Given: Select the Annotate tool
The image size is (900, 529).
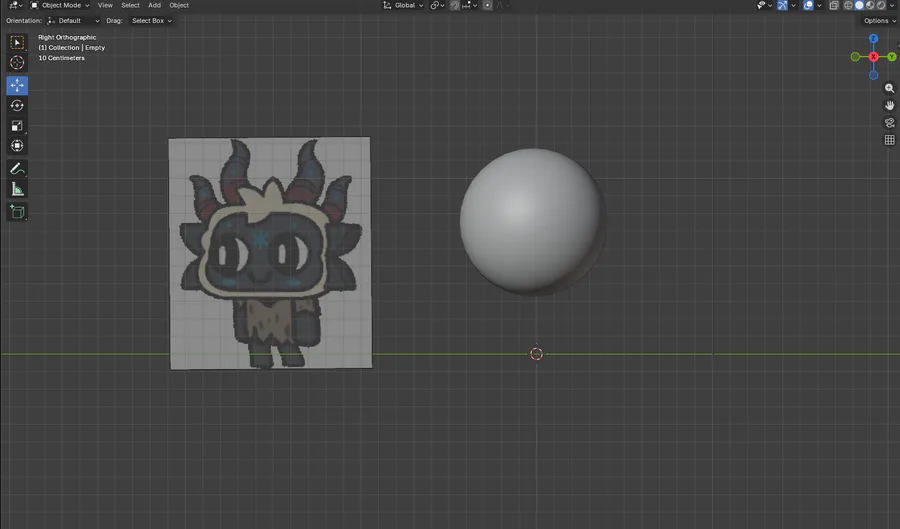Looking at the screenshot, I should pyautogui.click(x=17, y=169).
